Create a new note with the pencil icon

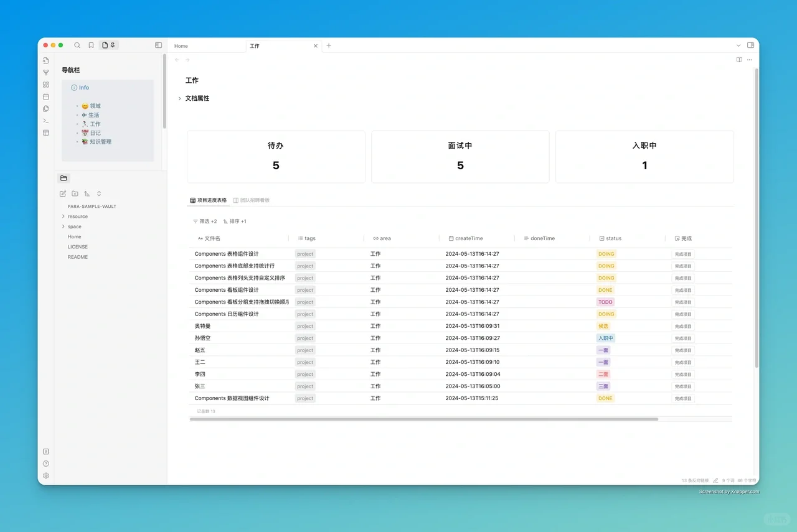[62, 194]
